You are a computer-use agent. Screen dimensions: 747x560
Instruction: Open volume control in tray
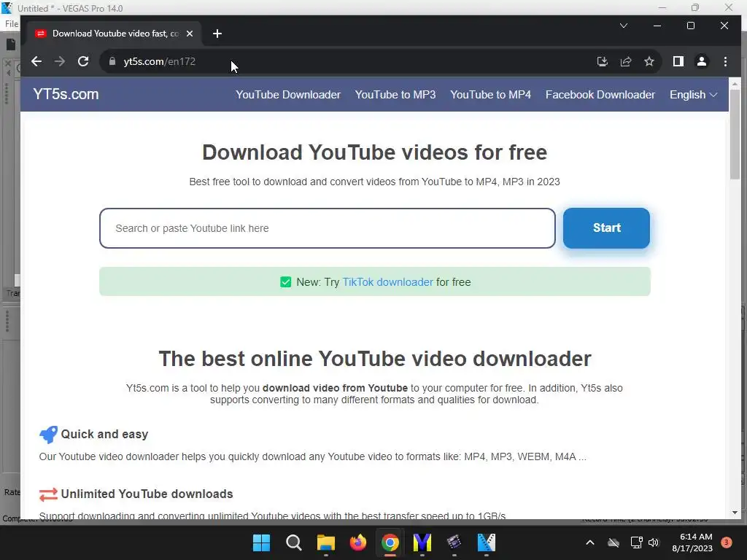[654, 542]
